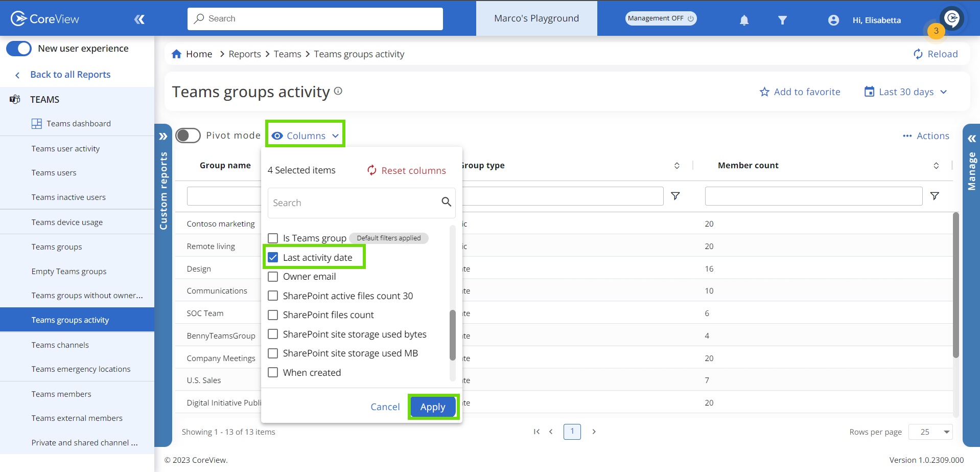Viewport: 980px width, 472px height.
Task: Open Teams user activity report
Action: [x=65, y=149]
